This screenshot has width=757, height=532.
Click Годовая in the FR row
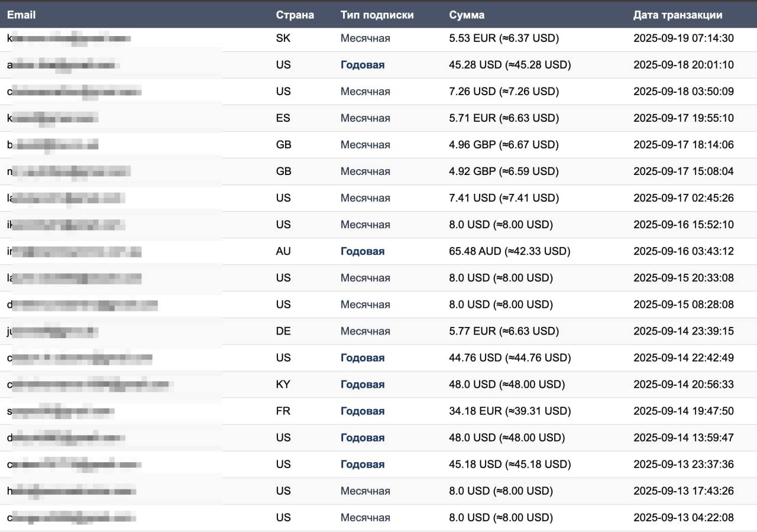362,411
